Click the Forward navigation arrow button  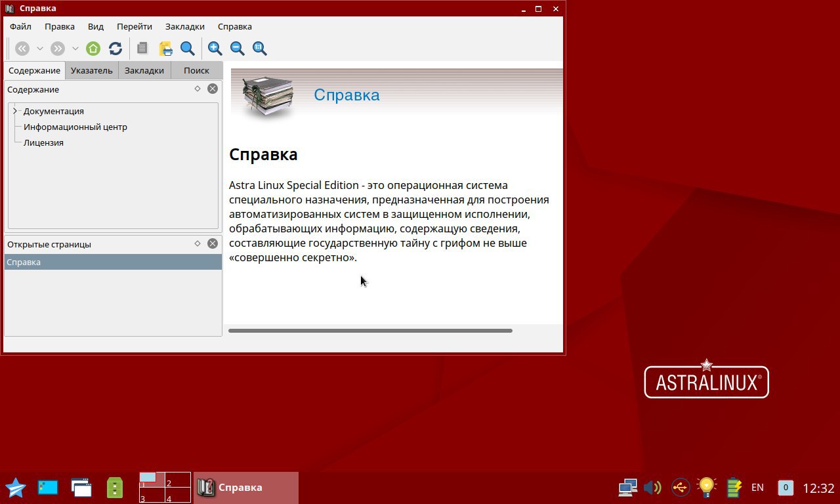coord(58,48)
